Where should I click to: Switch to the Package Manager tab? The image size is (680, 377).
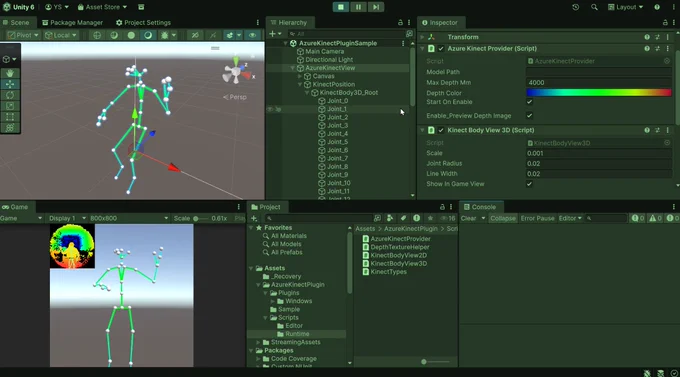72,23
